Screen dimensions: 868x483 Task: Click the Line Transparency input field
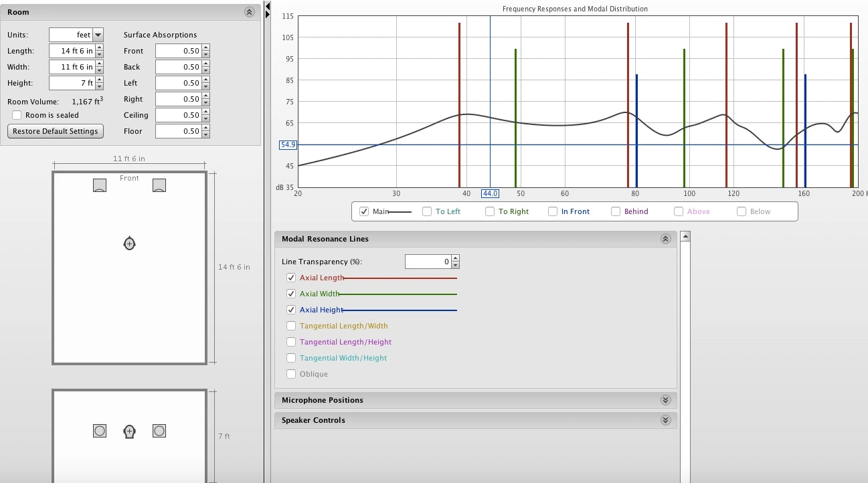pos(428,262)
